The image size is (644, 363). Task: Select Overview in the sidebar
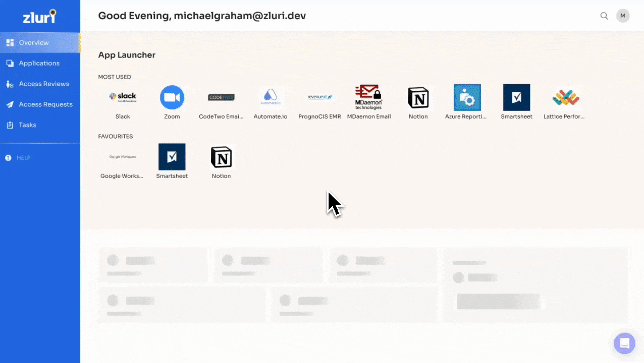point(40,43)
